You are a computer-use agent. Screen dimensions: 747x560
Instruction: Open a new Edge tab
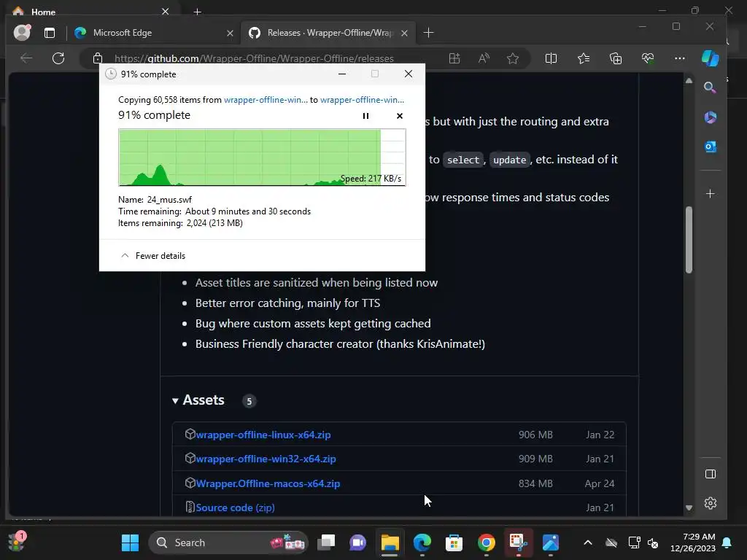click(x=428, y=33)
